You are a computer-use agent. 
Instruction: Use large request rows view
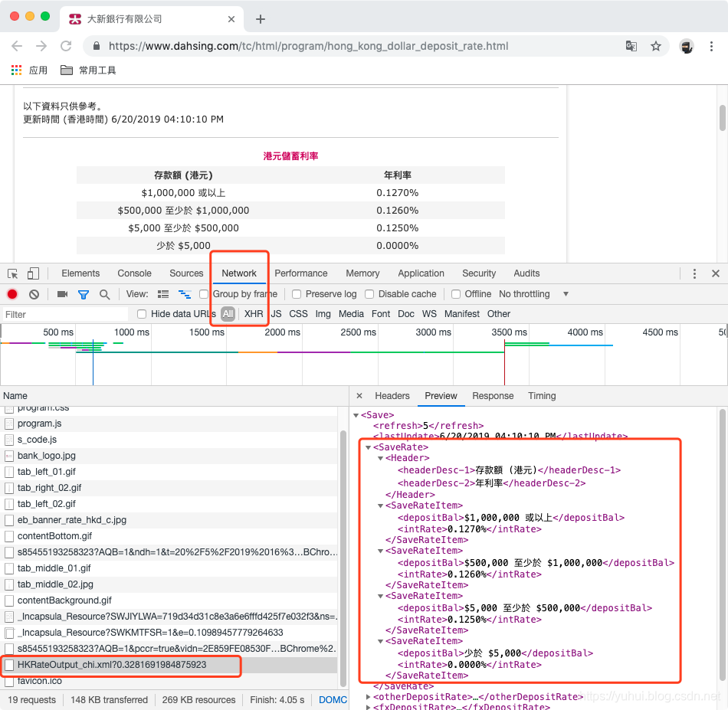click(163, 294)
